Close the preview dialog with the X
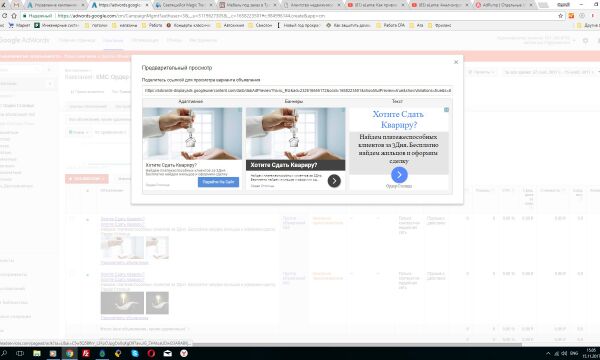This screenshot has width=600, height=360. click(456, 62)
